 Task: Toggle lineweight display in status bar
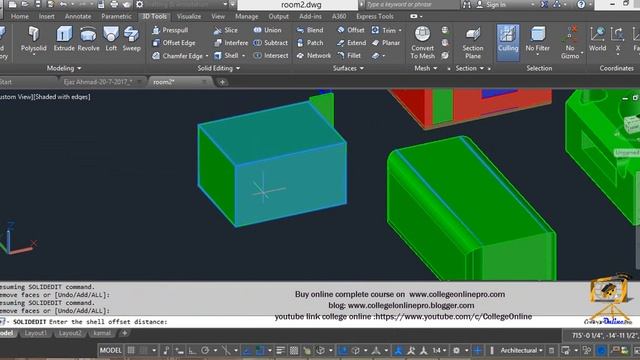(280, 350)
